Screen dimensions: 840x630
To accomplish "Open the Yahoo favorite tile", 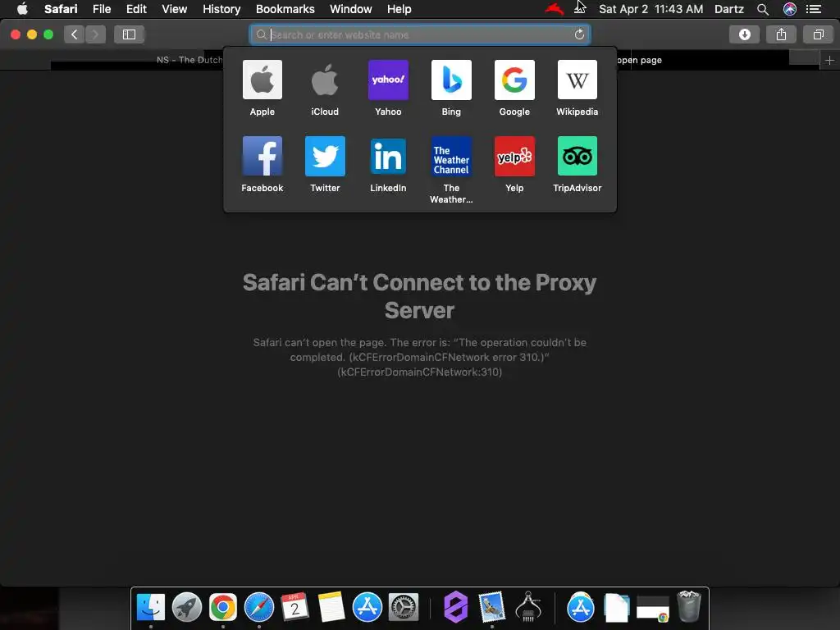I will [388, 80].
